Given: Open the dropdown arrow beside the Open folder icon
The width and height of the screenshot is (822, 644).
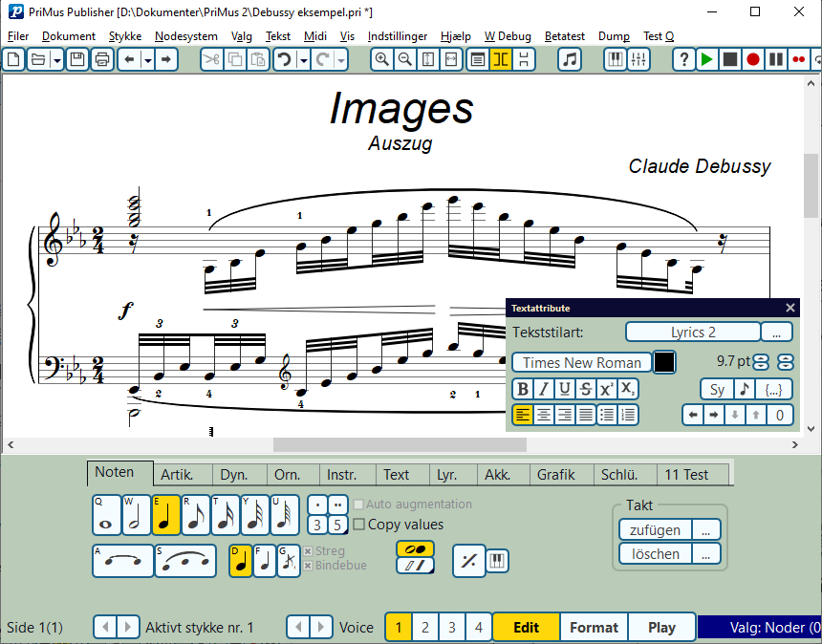Looking at the screenshot, I should coord(56,59).
